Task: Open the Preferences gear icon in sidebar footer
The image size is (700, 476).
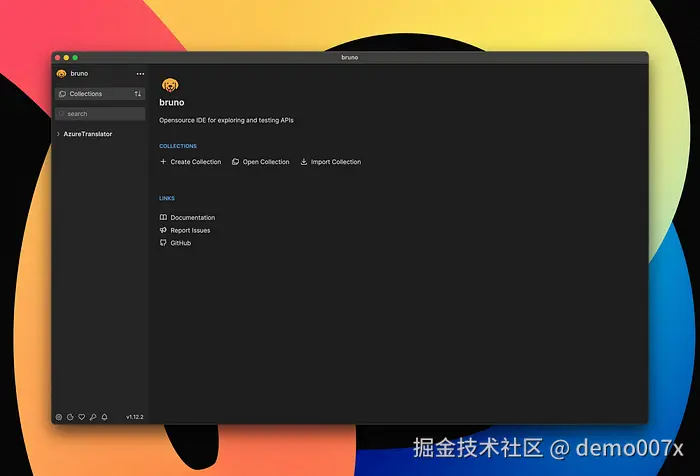Action: (59, 417)
